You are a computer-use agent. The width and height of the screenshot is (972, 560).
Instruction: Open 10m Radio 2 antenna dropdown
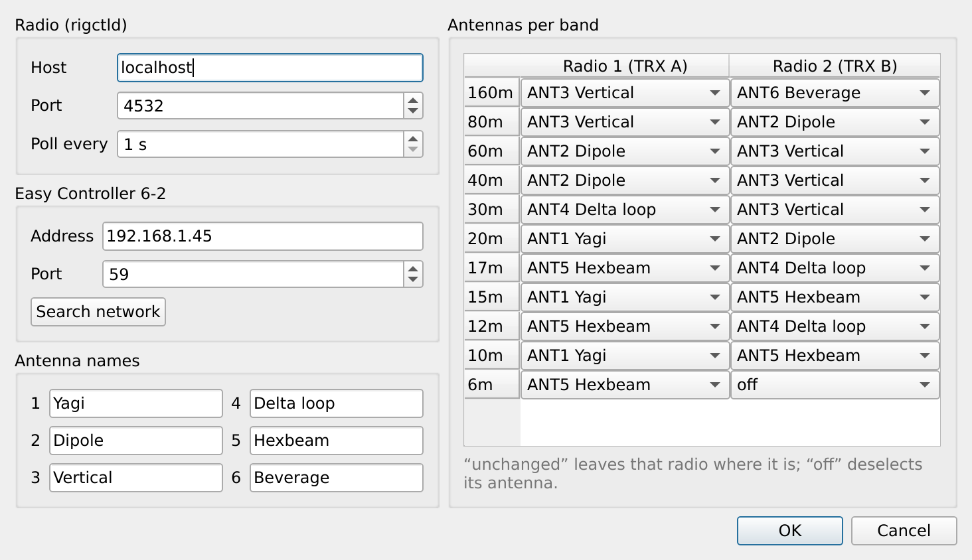[x=835, y=356]
